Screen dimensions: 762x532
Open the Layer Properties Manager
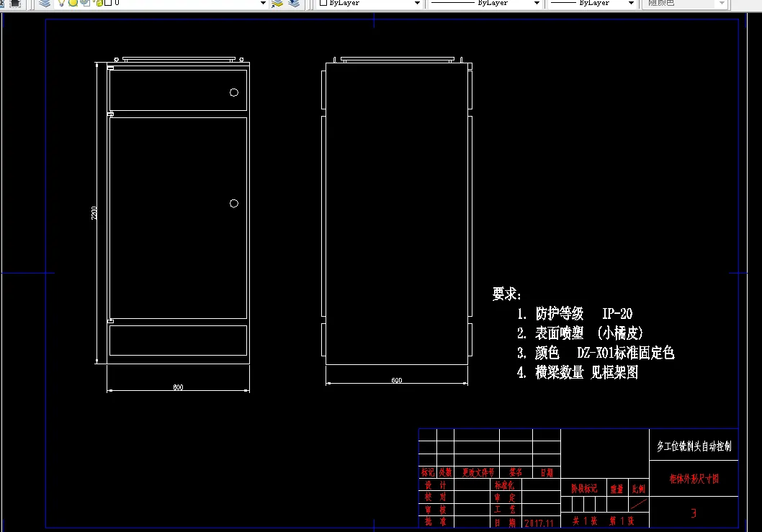[45, 3]
